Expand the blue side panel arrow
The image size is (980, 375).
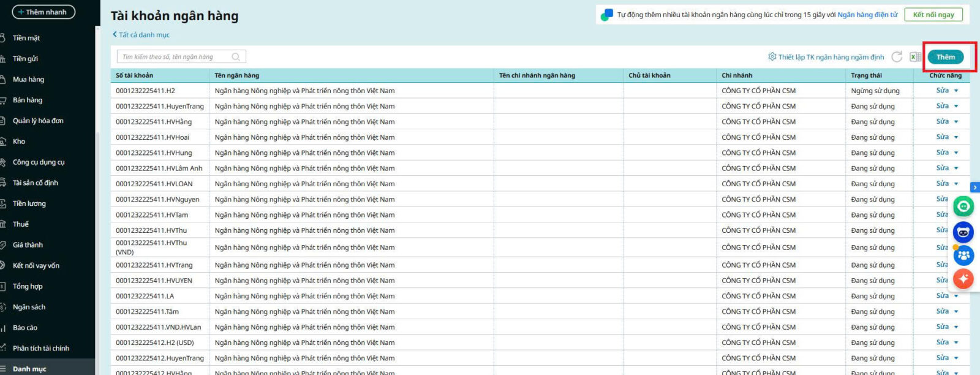tap(974, 187)
